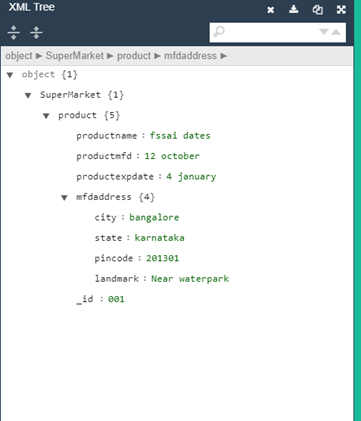Click the 'productexpdate' key
The height and width of the screenshot is (421, 361).
115,177
